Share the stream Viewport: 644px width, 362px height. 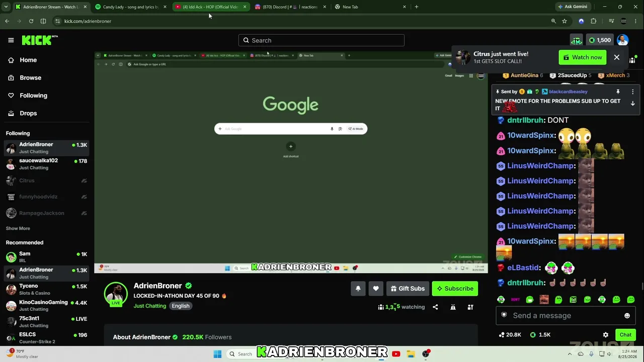[435, 307]
